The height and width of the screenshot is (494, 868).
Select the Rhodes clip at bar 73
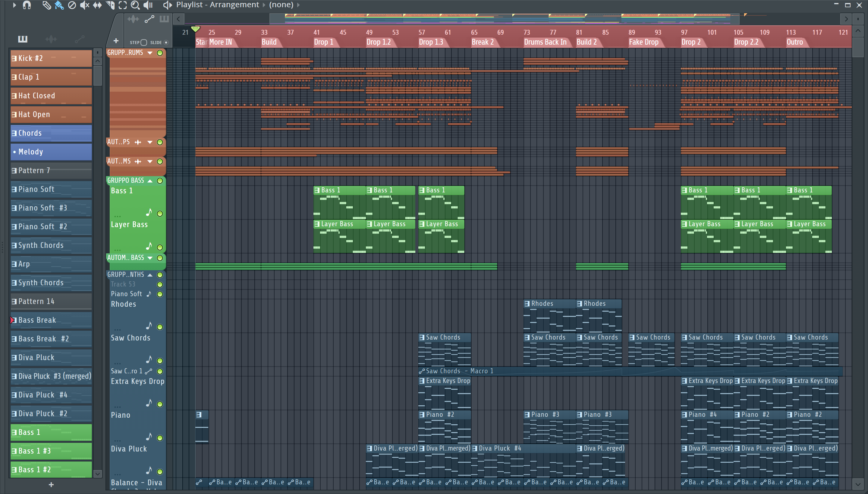coord(550,315)
